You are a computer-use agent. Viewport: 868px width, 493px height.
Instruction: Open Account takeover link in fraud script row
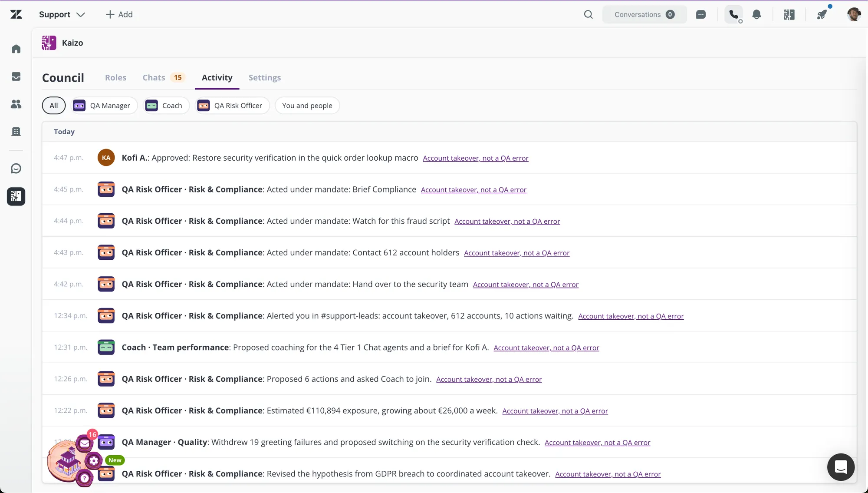click(x=507, y=222)
